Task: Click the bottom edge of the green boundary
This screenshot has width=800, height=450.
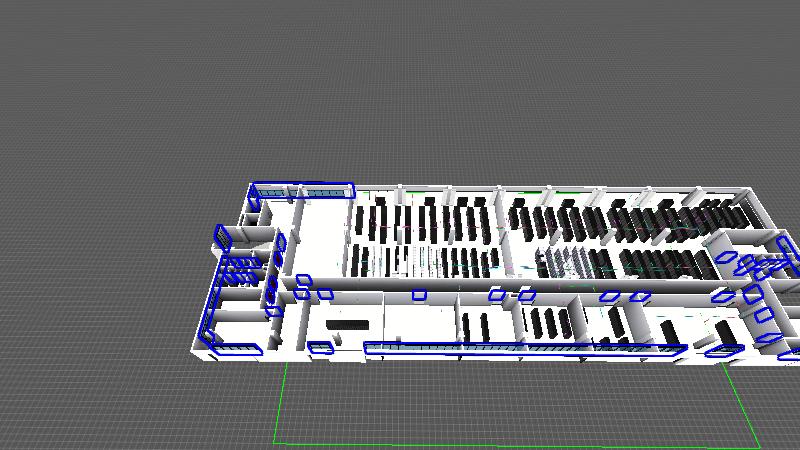Action: [x=500, y=444]
